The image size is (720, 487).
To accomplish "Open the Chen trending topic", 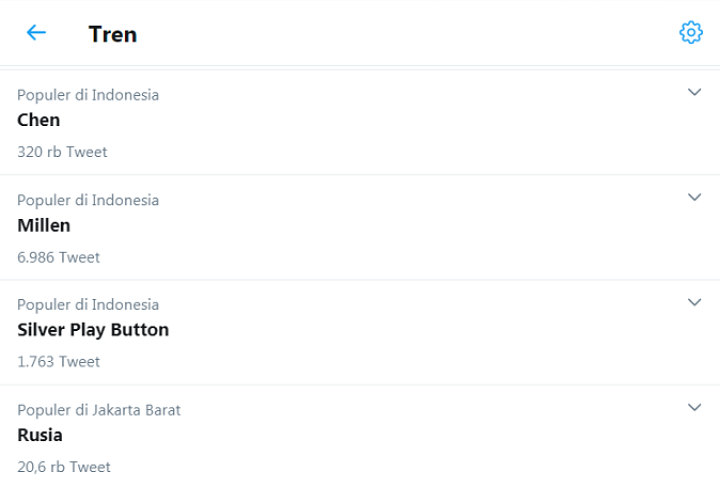I will tap(39, 120).
